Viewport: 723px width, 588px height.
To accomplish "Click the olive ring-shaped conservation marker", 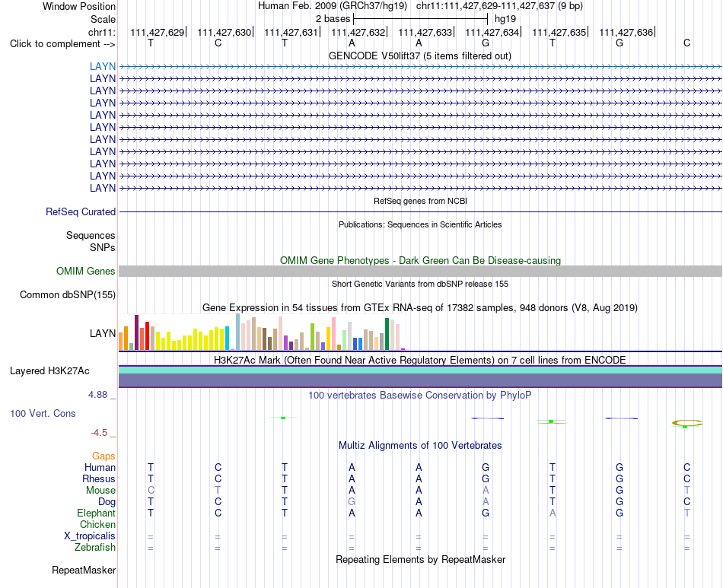I will coord(687,423).
